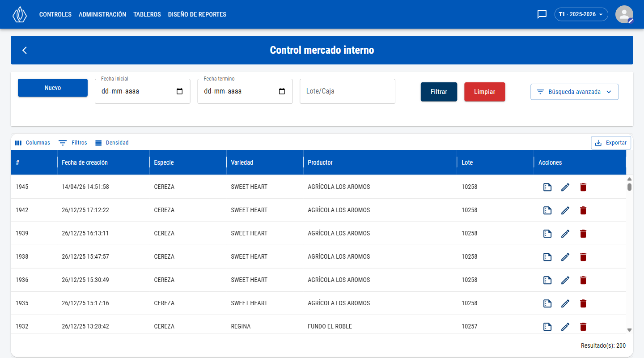The height and width of the screenshot is (358, 644).
Task: Open the ADMINISTRACIÓN menu
Action: tap(102, 14)
